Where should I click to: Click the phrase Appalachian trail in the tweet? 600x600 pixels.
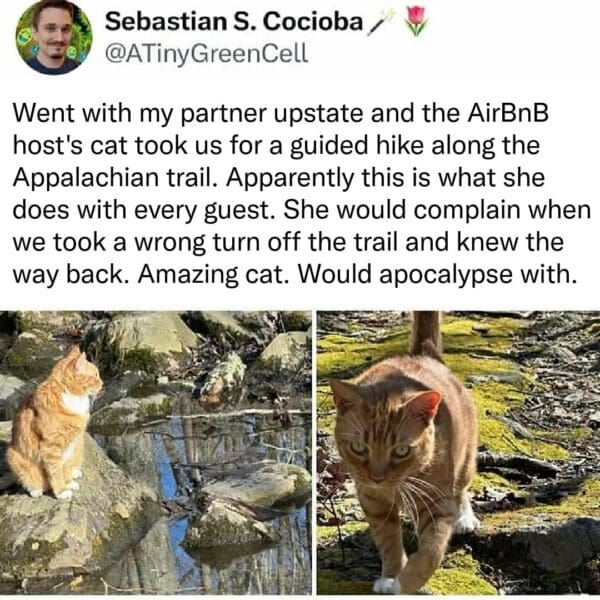click(111, 178)
